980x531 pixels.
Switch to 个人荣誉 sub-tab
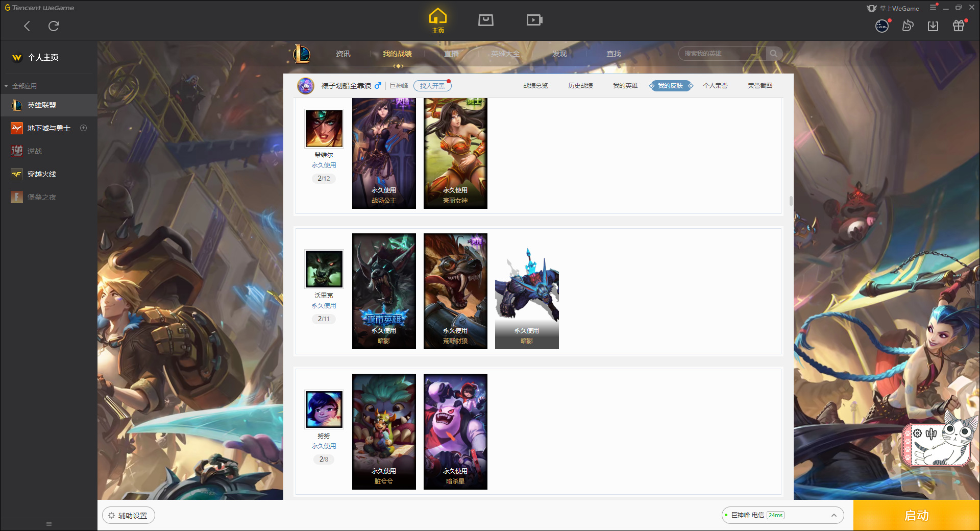(715, 86)
